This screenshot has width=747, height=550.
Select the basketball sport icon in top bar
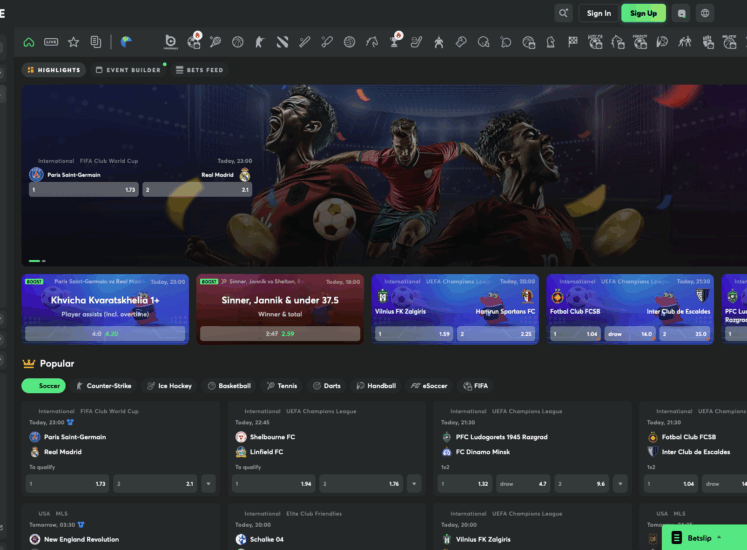(x=238, y=42)
